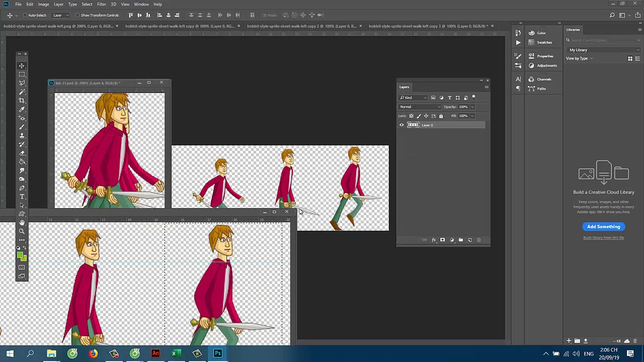Toggle Lock all padlock in Layers panel

[441, 116]
